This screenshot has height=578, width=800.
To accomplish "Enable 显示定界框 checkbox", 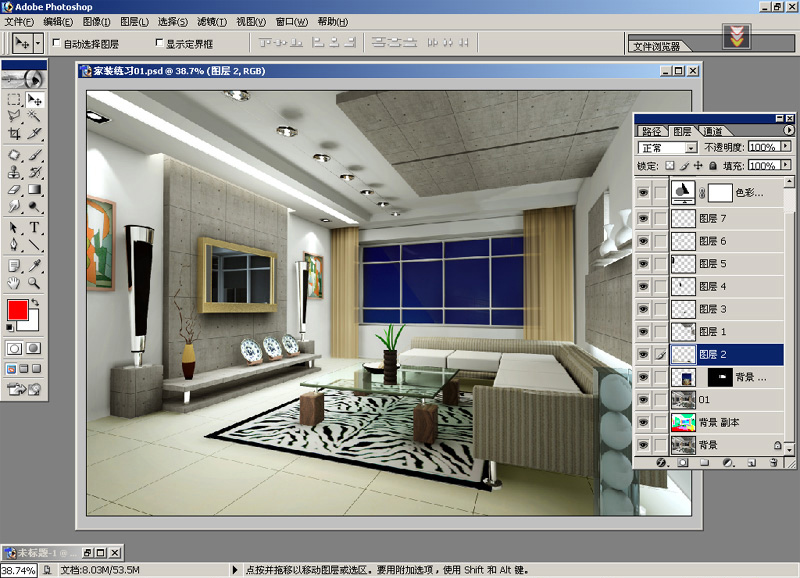I will tap(159, 44).
